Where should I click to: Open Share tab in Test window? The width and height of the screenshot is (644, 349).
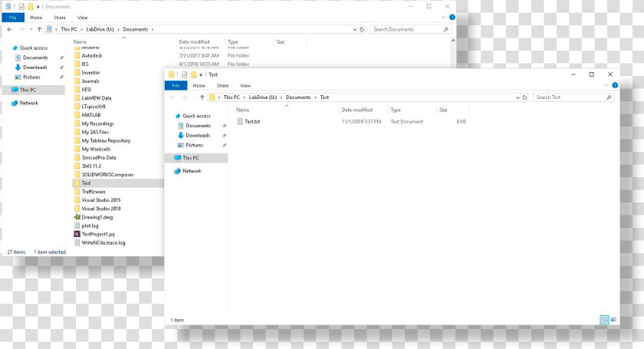click(222, 85)
